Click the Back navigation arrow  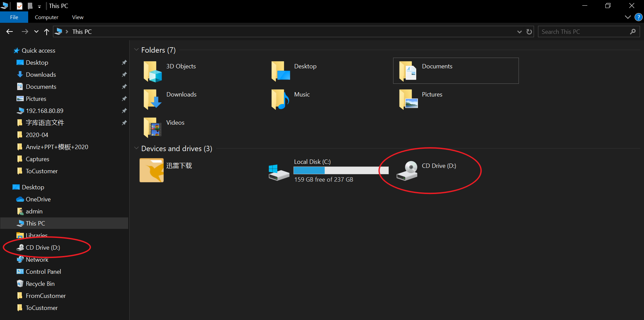pos(10,32)
